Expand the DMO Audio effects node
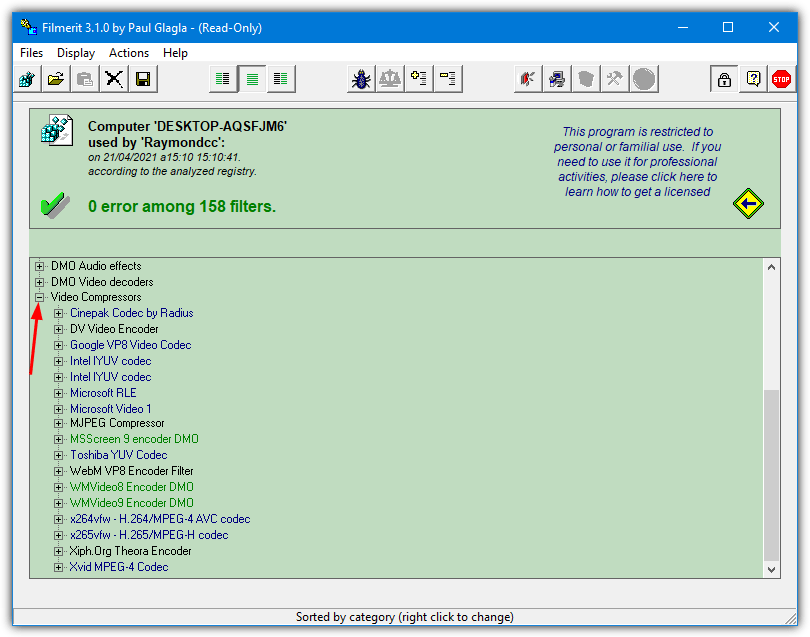The image size is (810, 637). [x=39, y=266]
